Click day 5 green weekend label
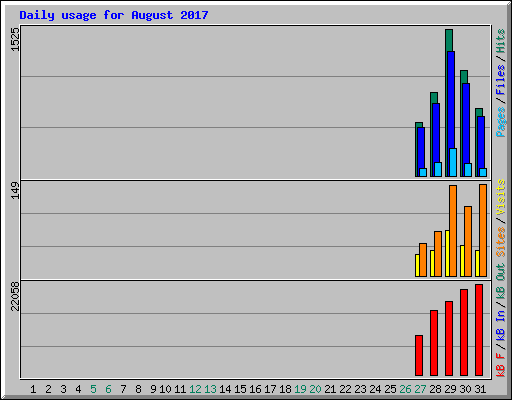This screenshot has width=512, height=400. pyautogui.click(x=93, y=389)
